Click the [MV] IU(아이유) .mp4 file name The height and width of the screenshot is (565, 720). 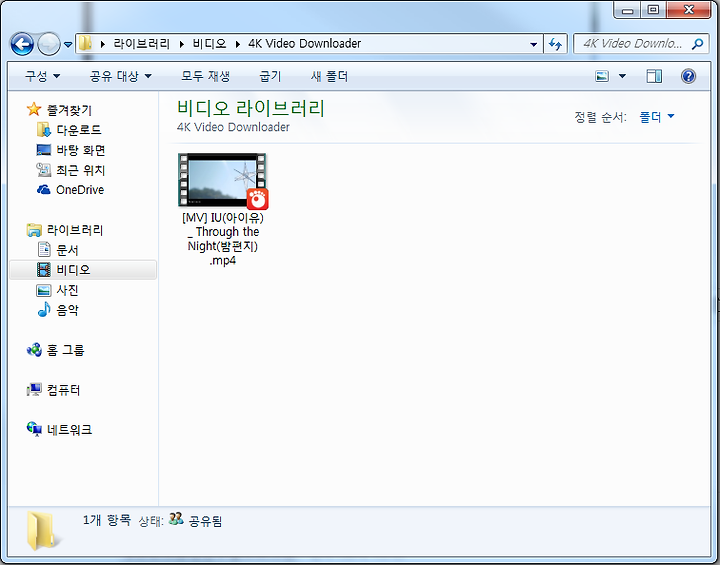tap(223, 239)
